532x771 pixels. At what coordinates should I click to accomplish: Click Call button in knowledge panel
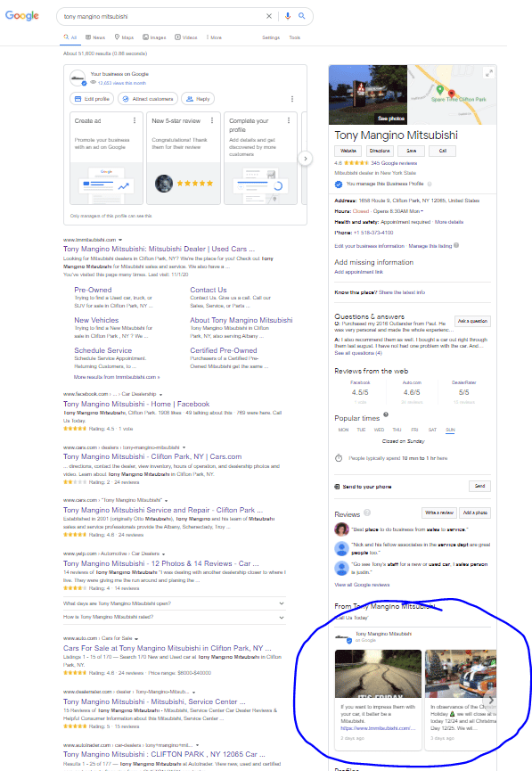pos(443,151)
